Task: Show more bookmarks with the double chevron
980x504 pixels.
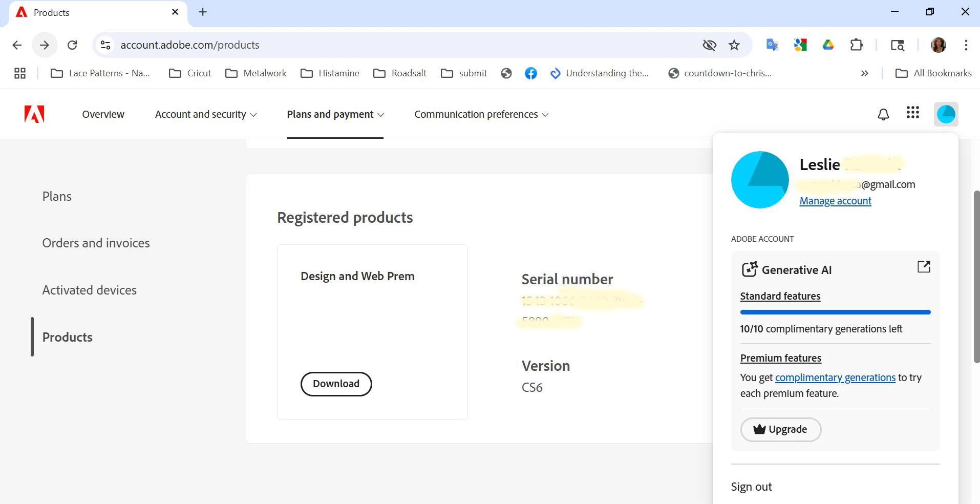Action: pos(864,73)
